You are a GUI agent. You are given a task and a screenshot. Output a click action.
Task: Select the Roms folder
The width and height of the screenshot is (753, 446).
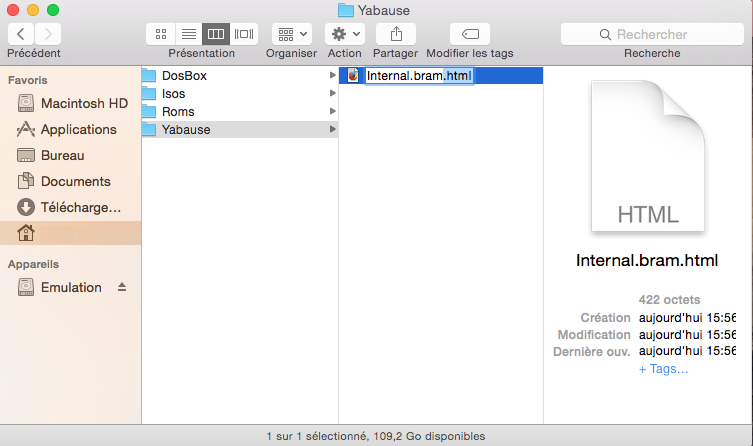pyautogui.click(x=239, y=111)
